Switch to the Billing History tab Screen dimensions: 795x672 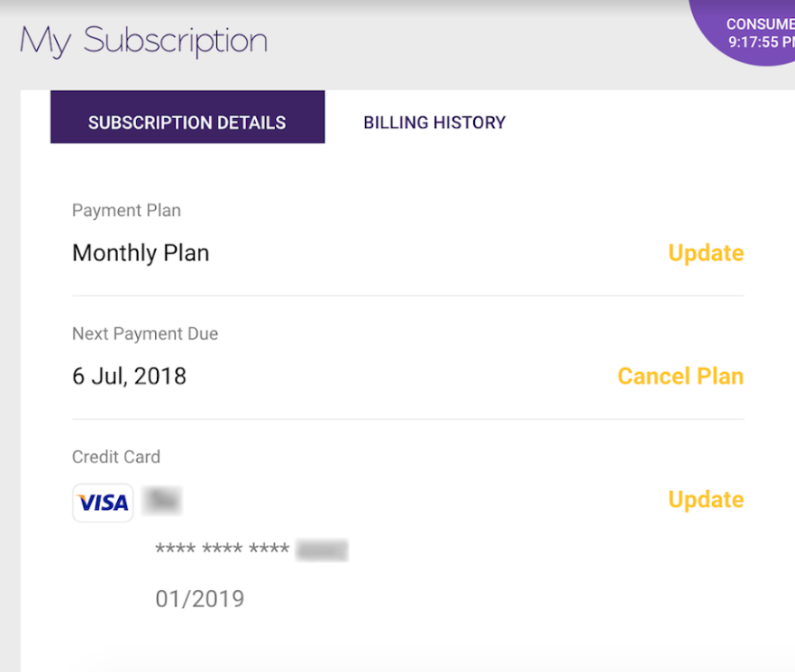[x=434, y=122]
